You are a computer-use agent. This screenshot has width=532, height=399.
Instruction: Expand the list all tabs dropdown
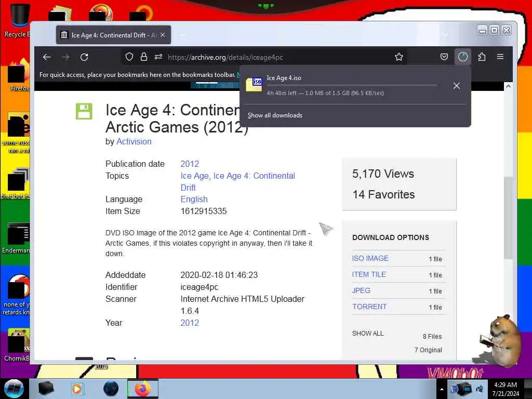445,35
